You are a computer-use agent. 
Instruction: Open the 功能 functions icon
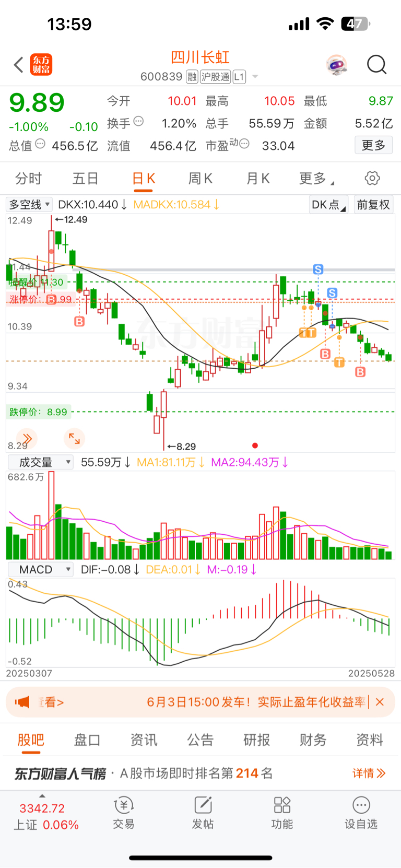282,813
